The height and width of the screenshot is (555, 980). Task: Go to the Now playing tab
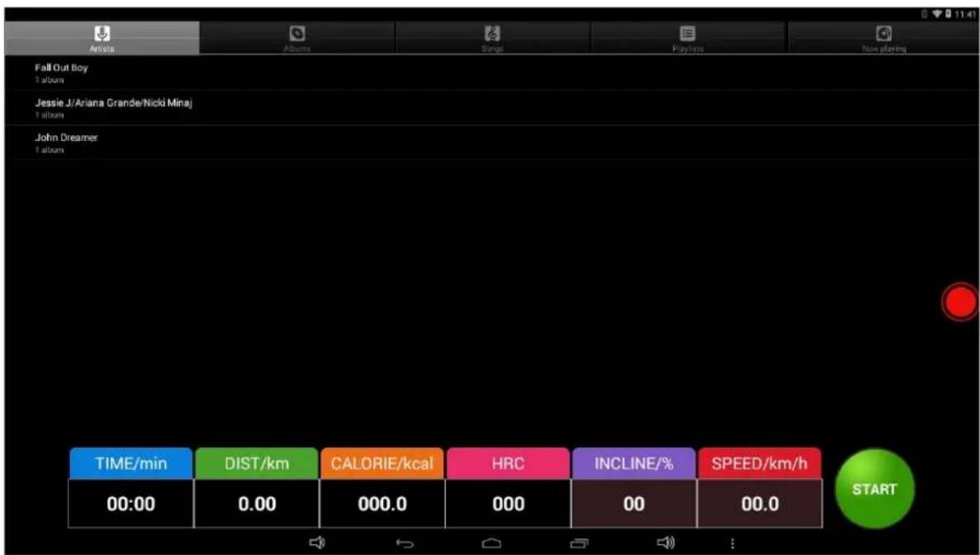(x=883, y=38)
